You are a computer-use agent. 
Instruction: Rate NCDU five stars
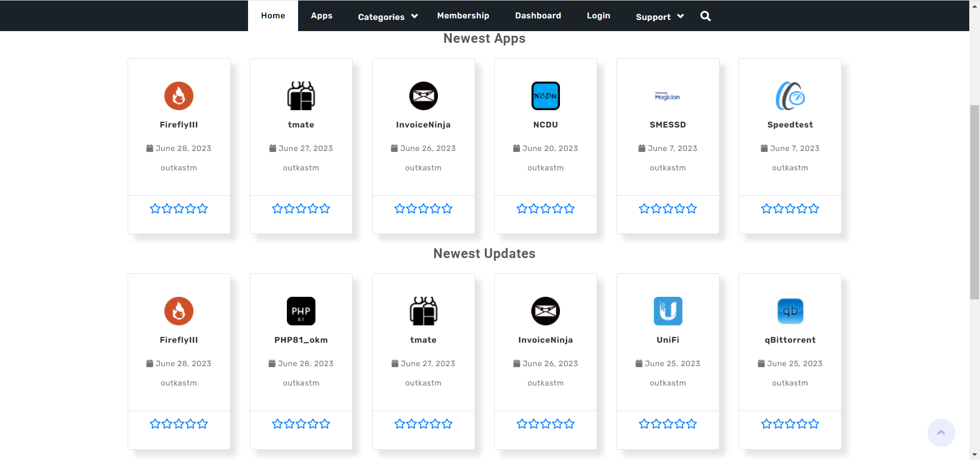[569, 209]
